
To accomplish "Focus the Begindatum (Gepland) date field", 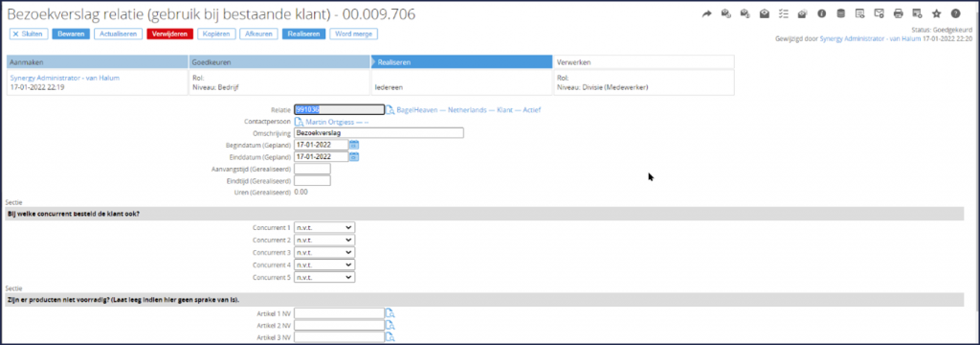I will (x=322, y=146).
